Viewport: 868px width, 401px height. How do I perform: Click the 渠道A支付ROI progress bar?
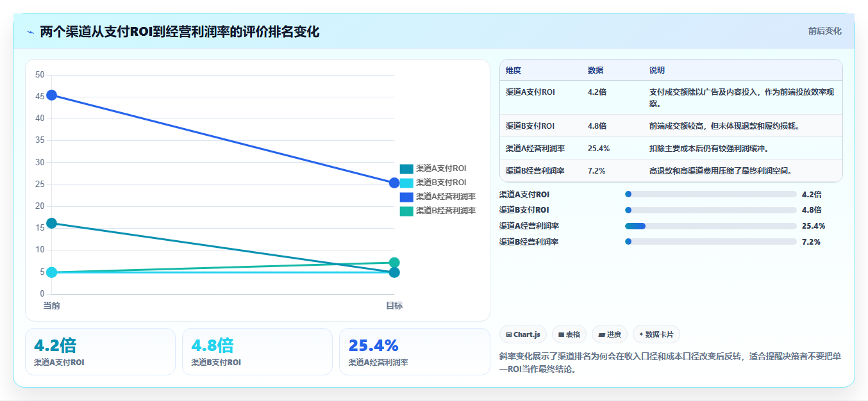point(711,194)
